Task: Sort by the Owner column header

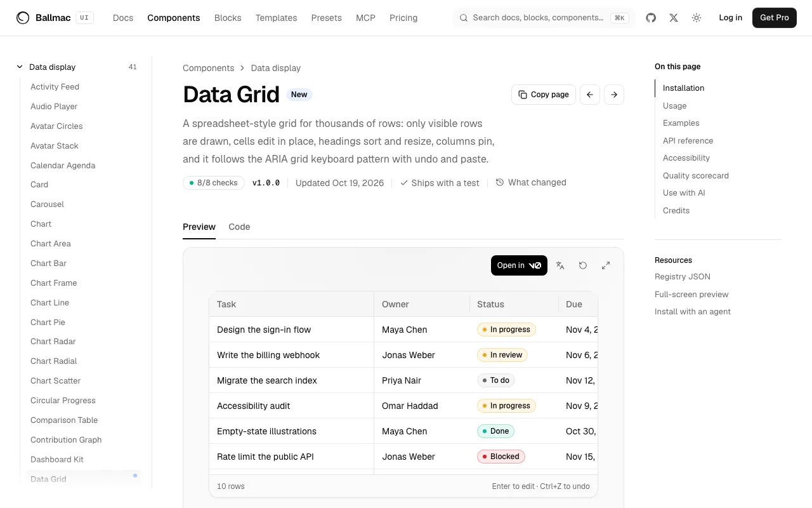Action: coord(422,304)
